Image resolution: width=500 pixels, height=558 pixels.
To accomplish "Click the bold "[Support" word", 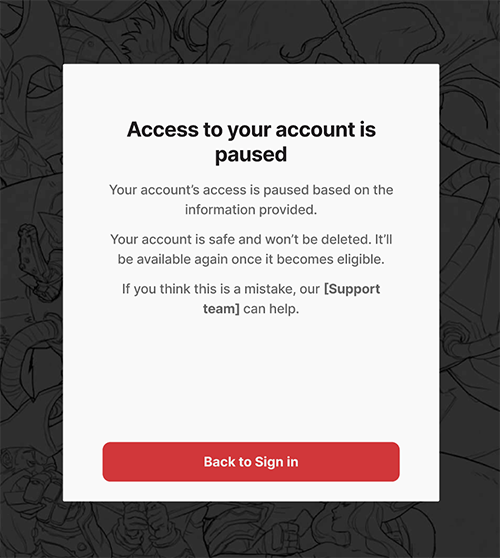I will tap(352, 289).
